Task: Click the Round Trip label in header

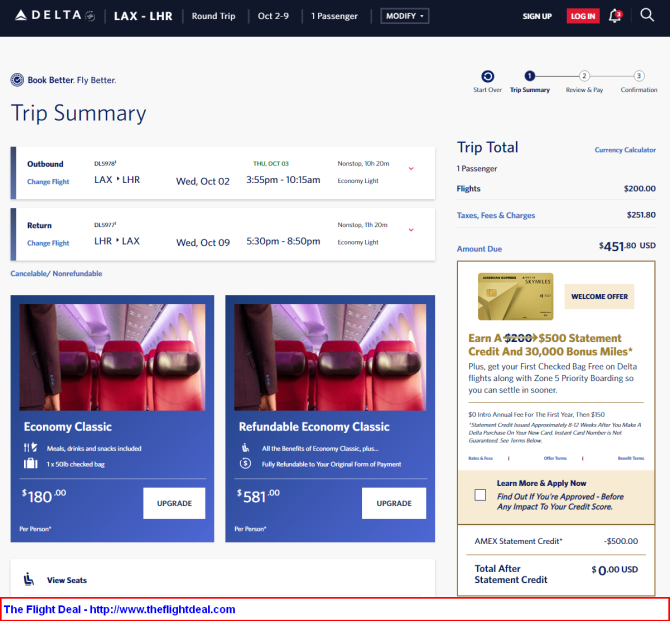Action: click(213, 16)
